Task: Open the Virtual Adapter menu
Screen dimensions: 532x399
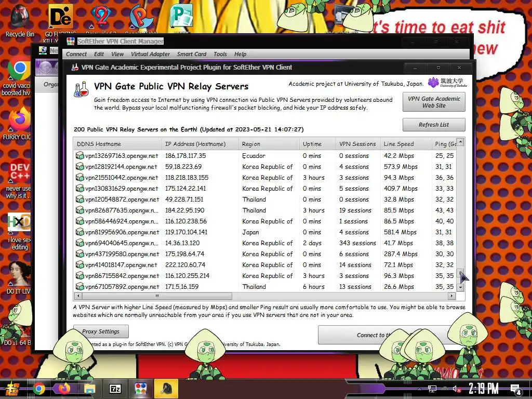Action: (x=150, y=54)
